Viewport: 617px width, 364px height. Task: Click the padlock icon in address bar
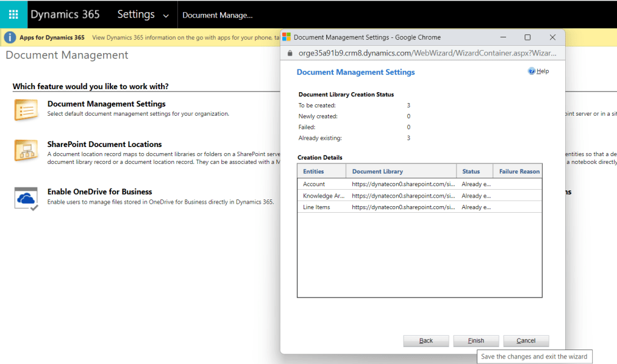click(x=290, y=53)
